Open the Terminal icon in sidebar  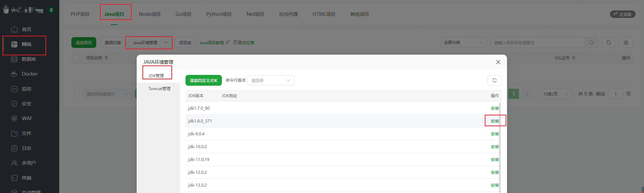click(x=14, y=178)
